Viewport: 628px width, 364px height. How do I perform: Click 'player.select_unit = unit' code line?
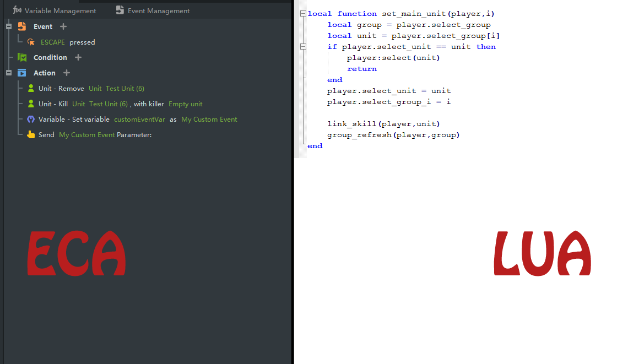(x=389, y=91)
